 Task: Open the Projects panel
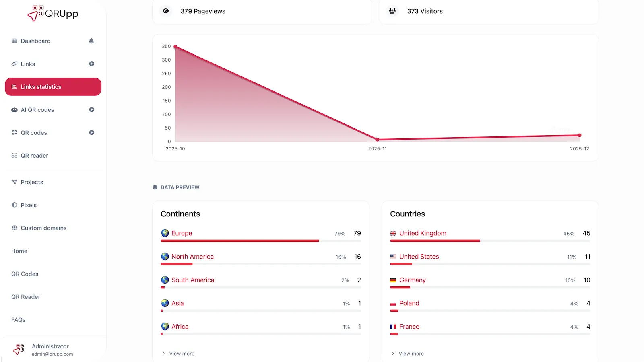(x=31, y=182)
